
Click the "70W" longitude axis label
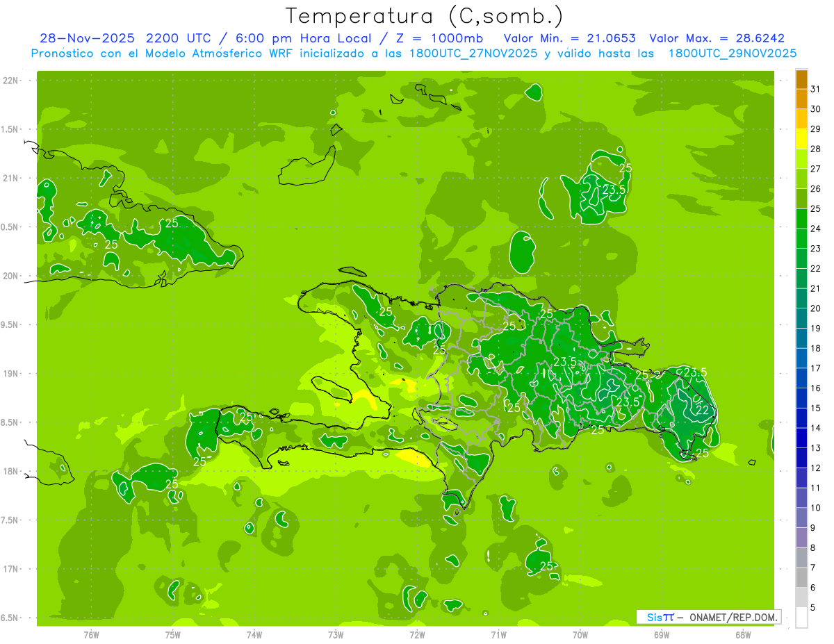coord(580,634)
